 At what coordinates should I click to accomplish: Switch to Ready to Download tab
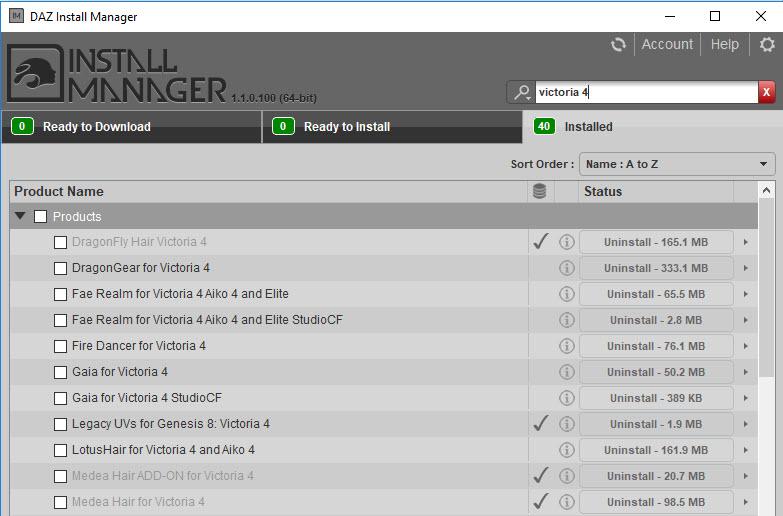click(x=131, y=127)
